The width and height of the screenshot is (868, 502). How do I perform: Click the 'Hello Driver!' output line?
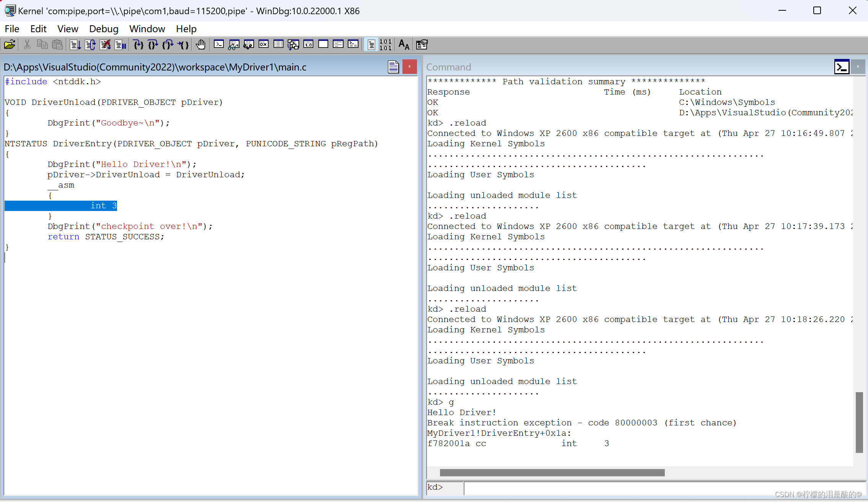tap(462, 412)
